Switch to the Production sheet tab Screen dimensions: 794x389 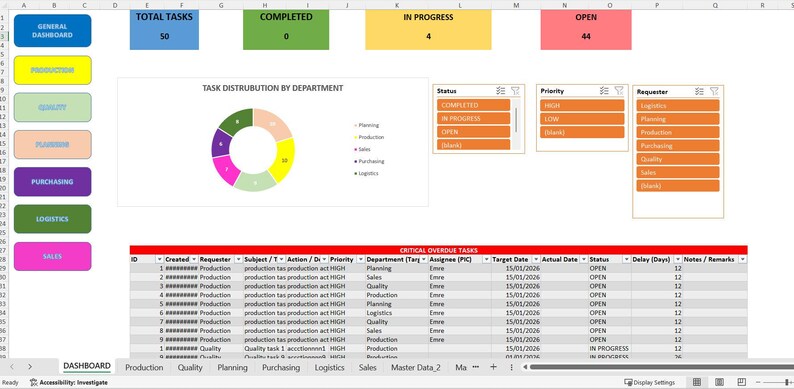(144, 367)
